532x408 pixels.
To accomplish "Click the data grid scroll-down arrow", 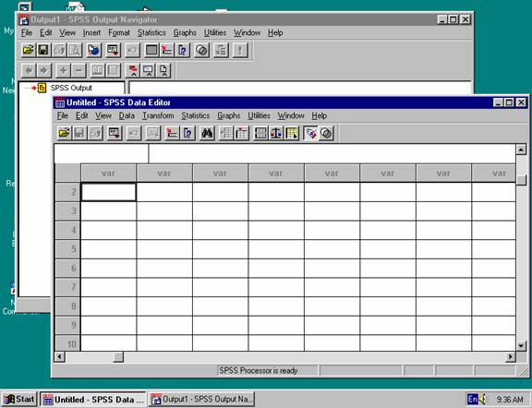I will (521, 345).
